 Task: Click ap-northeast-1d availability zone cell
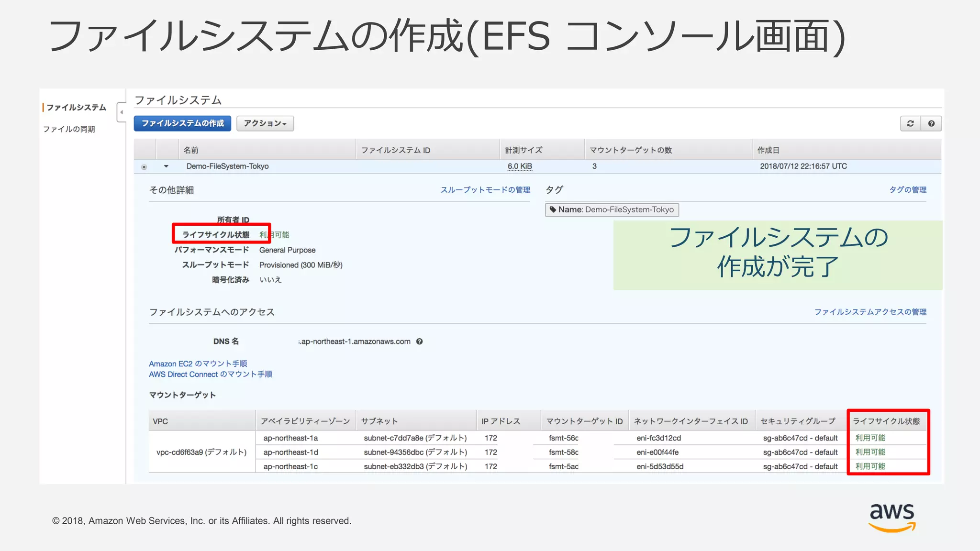[x=290, y=452]
